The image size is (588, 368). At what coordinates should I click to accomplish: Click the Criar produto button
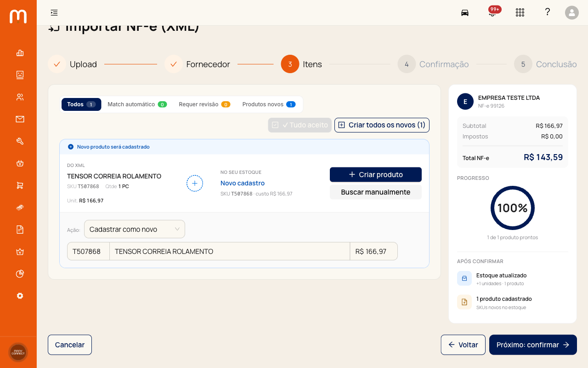(x=376, y=174)
